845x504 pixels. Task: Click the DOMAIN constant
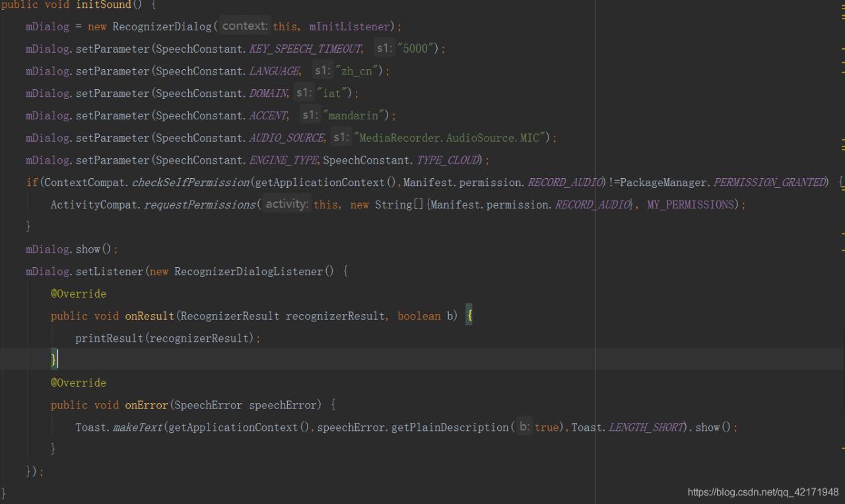click(x=269, y=94)
